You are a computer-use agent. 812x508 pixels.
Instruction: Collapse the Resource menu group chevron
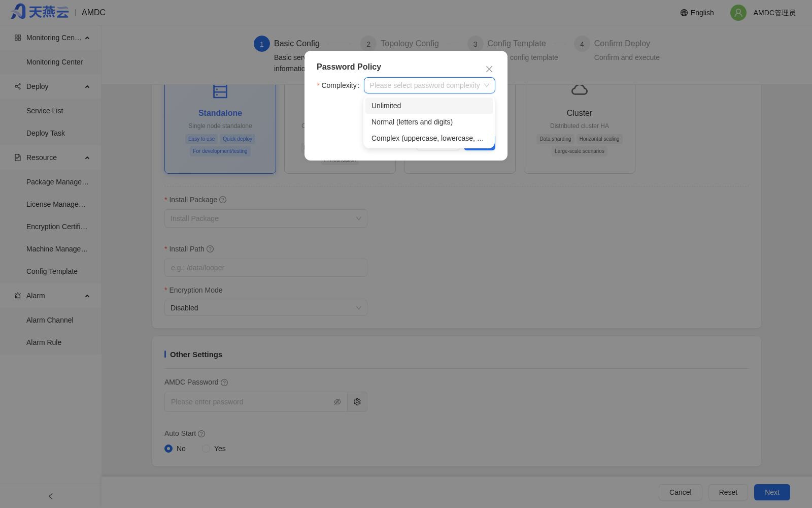87,157
